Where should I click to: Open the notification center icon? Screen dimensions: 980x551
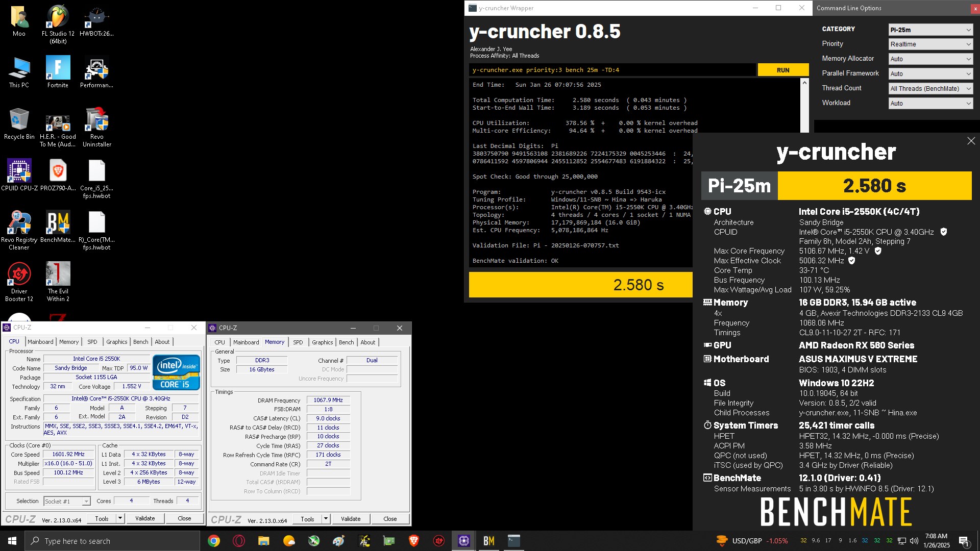pos(964,541)
